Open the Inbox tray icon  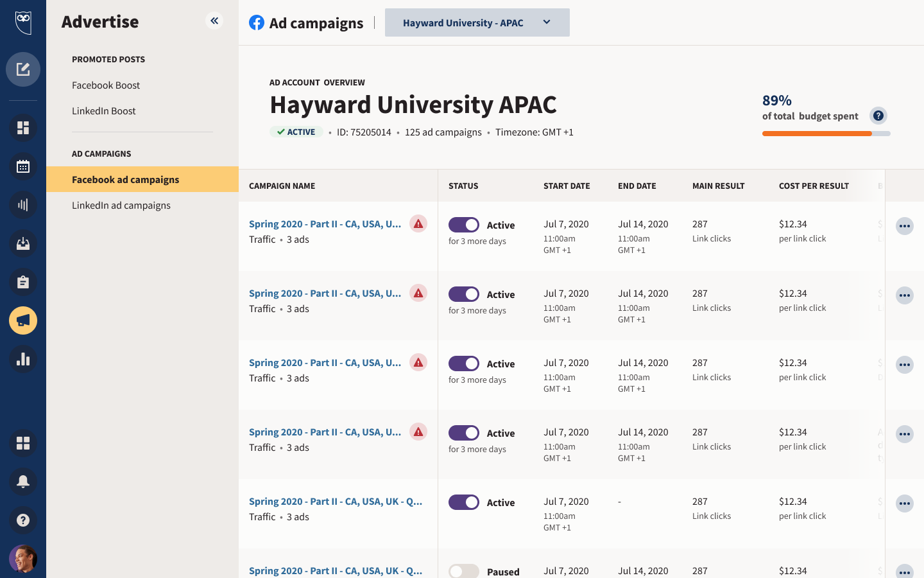click(x=23, y=243)
